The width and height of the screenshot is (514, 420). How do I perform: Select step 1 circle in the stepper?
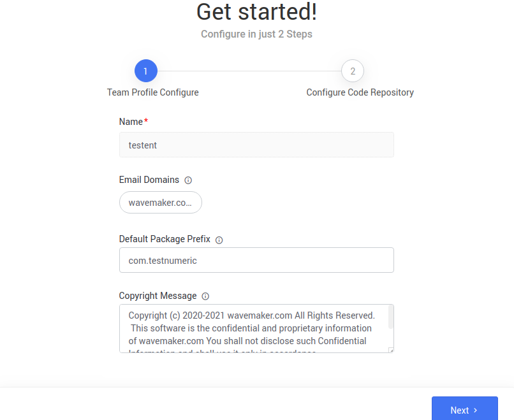pyautogui.click(x=146, y=71)
